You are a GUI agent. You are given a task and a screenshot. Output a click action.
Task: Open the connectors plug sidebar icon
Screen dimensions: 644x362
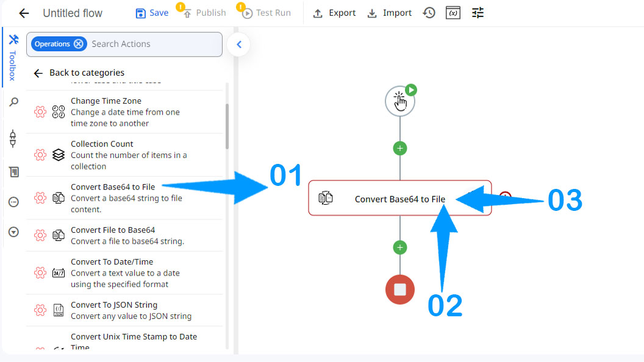tap(13, 138)
